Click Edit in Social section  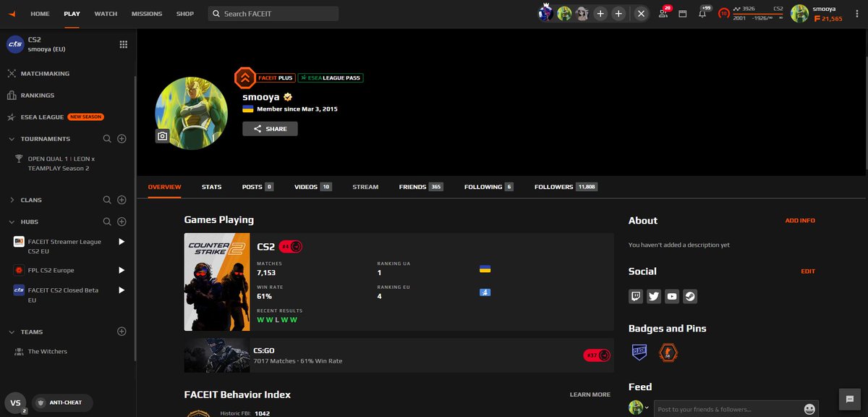tap(808, 271)
